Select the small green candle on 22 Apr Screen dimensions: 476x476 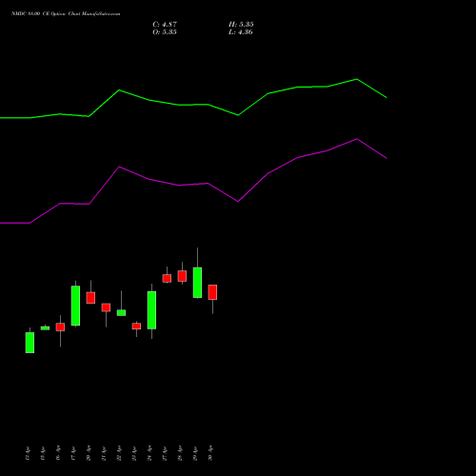click(121, 313)
